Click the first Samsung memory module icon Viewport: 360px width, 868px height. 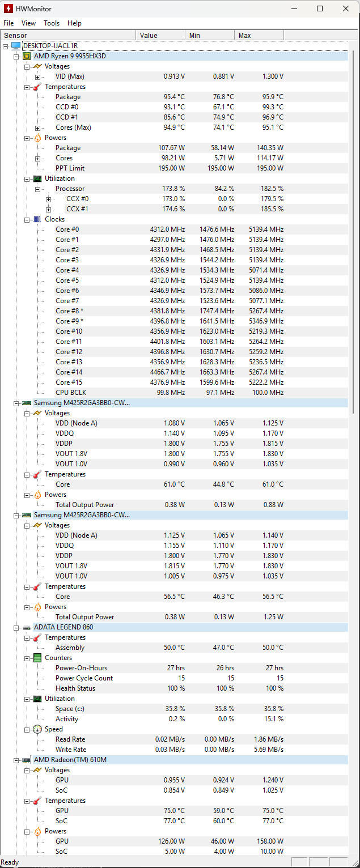coord(27,403)
